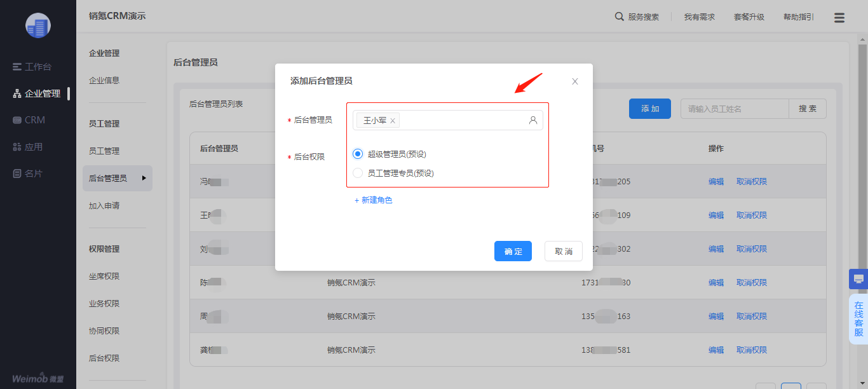Screen dimensions: 868x389
Task: Click 编辑 in the 冯 row
Action: coord(716,182)
